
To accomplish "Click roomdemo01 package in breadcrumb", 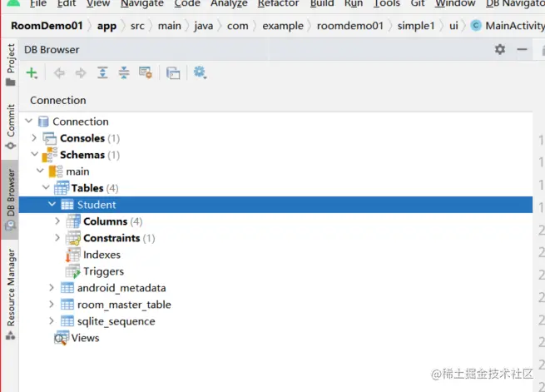I will 350,26.
